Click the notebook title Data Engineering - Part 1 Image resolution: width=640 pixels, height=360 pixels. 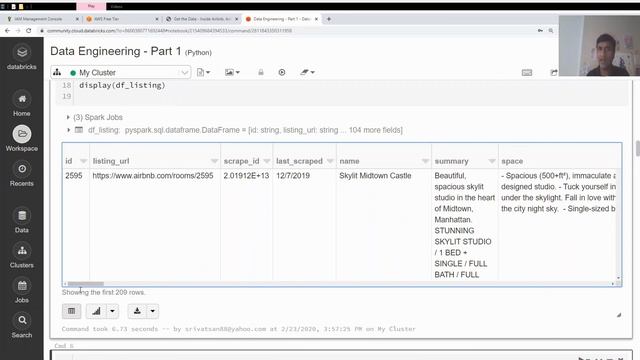click(116, 51)
